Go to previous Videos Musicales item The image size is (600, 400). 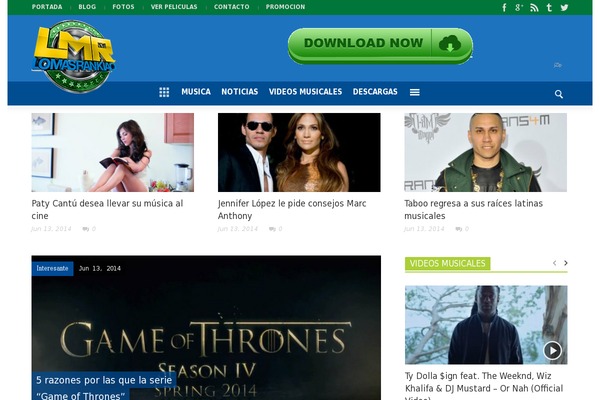[x=554, y=263]
